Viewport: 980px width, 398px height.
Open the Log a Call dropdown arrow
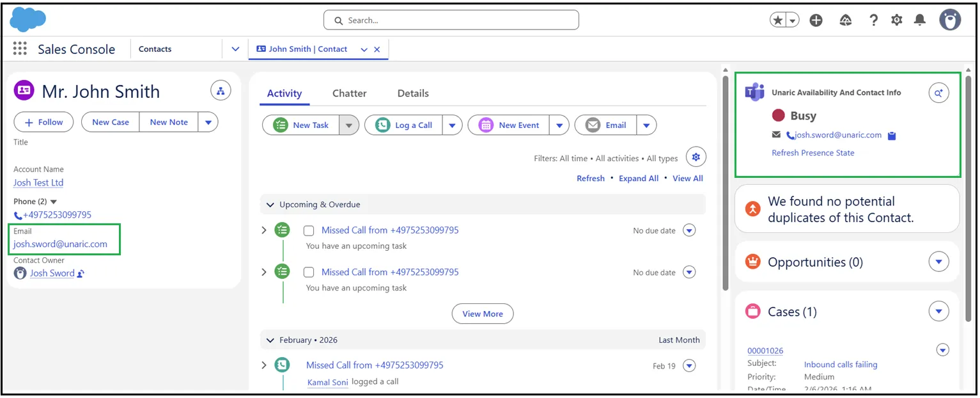(x=452, y=125)
